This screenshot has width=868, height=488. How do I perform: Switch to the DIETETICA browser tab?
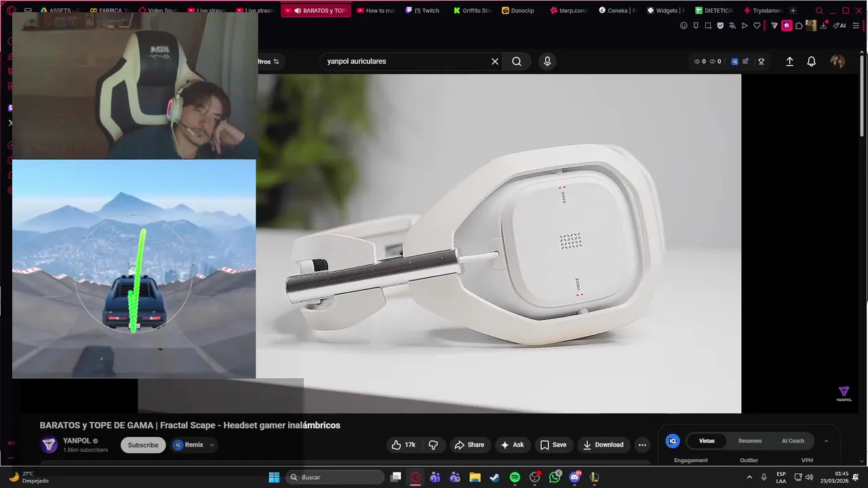715,10
